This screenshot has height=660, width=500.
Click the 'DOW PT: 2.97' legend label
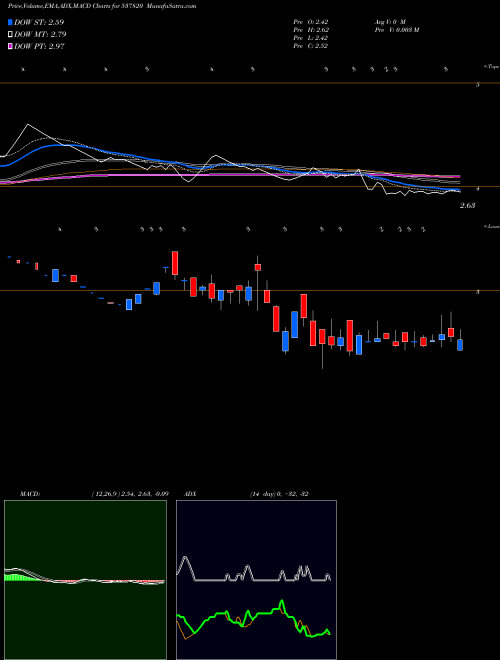click(x=39, y=46)
